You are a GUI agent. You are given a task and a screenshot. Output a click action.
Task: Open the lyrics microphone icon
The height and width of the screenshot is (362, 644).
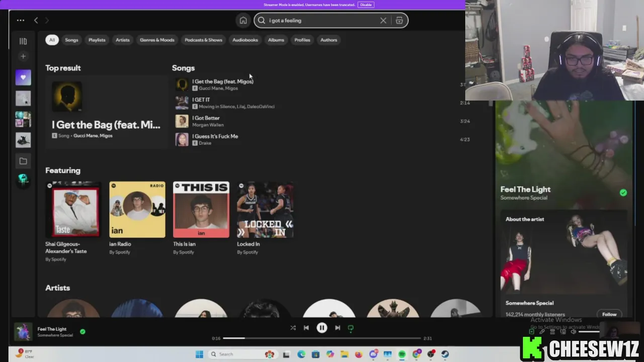tap(542, 331)
